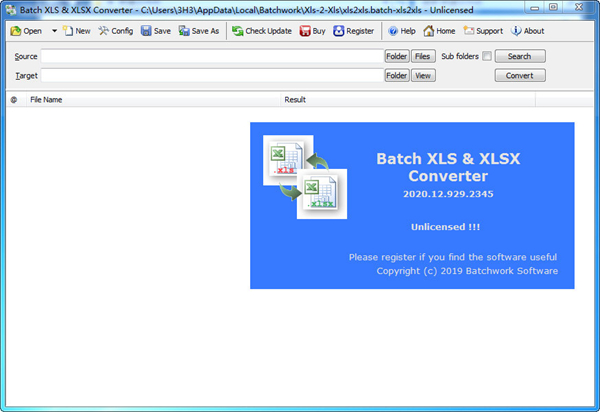Screen dimensions: 600x412
Task: Click into the Target path field
Action: coord(212,75)
